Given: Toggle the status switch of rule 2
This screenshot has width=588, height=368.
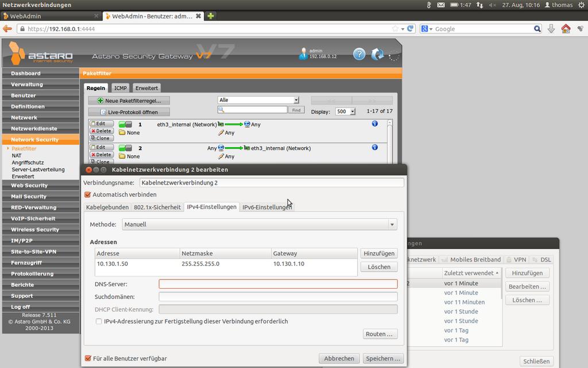Looking at the screenshot, I should pyautogui.click(x=125, y=148).
